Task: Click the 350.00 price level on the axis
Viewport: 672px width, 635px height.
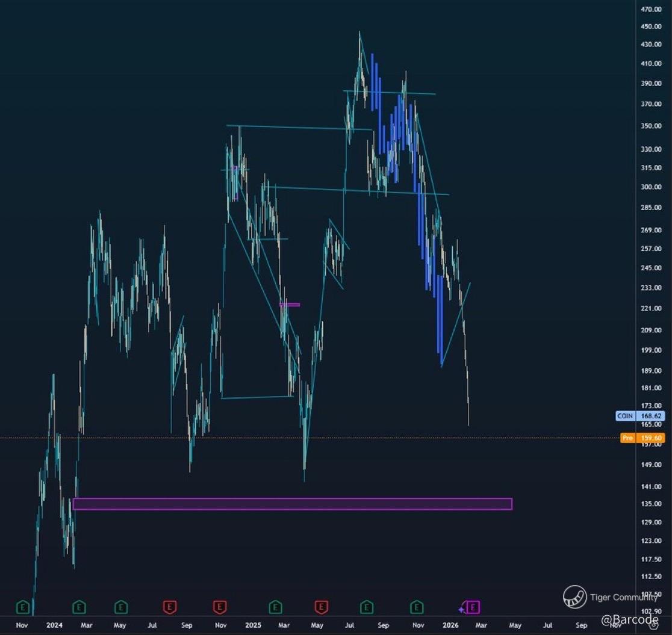Action: pyautogui.click(x=652, y=126)
